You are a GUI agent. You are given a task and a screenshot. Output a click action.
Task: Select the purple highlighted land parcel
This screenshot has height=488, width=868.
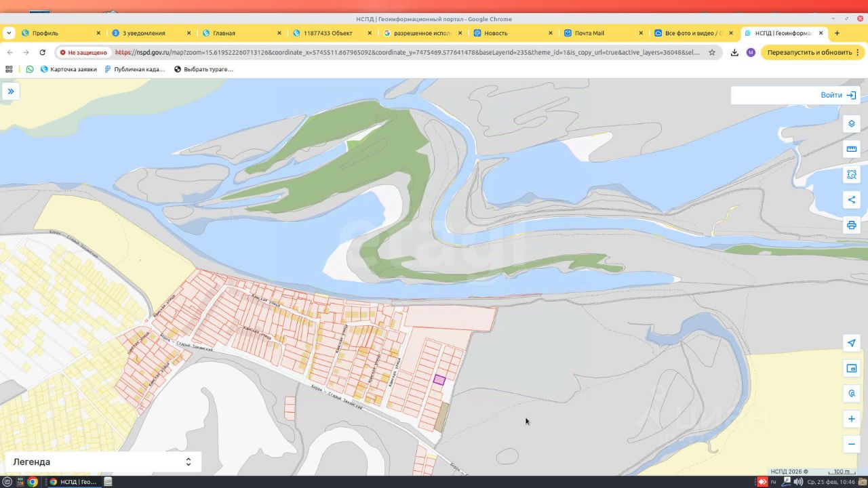coord(439,380)
